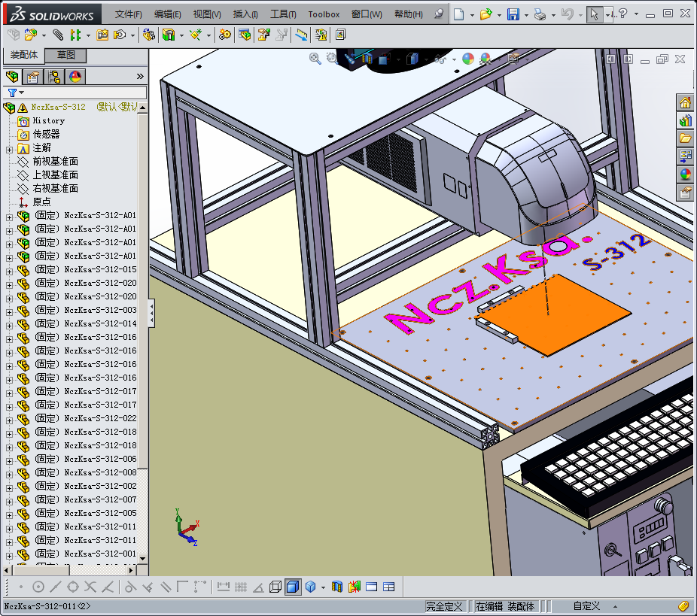Viewport: 697px width, 616px height.
Task: Expand the NczKsa-S-312-003 component node
Action: [x=9, y=312]
